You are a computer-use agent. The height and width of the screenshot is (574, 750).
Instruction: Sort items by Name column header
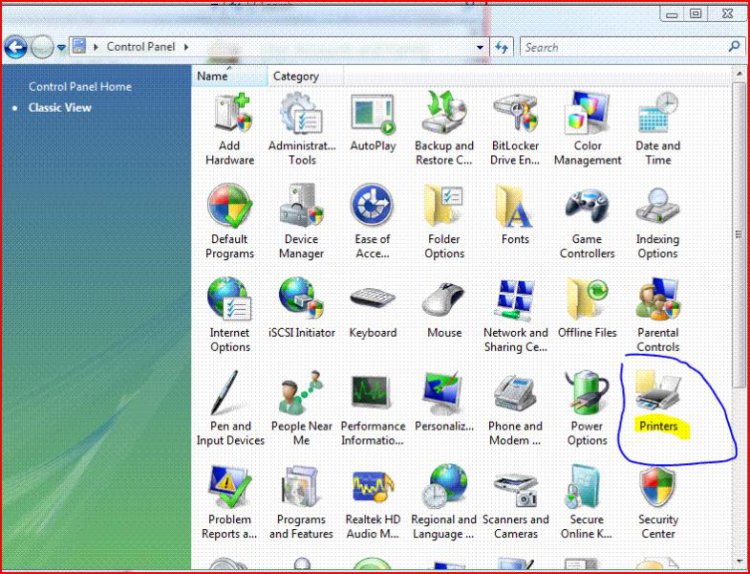click(x=230, y=76)
